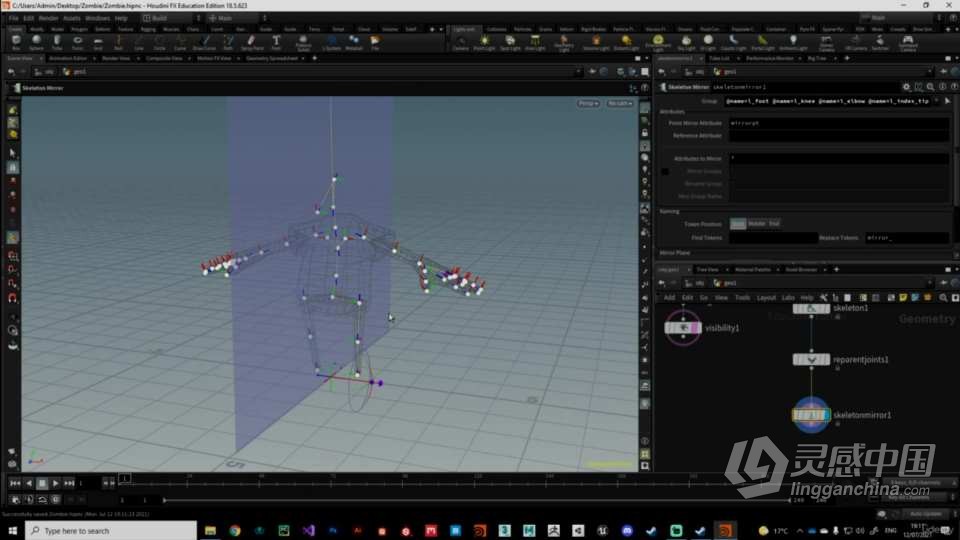Add a Sky Light from the shelf
Screen dimensions: 960x540
click(x=686, y=42)
